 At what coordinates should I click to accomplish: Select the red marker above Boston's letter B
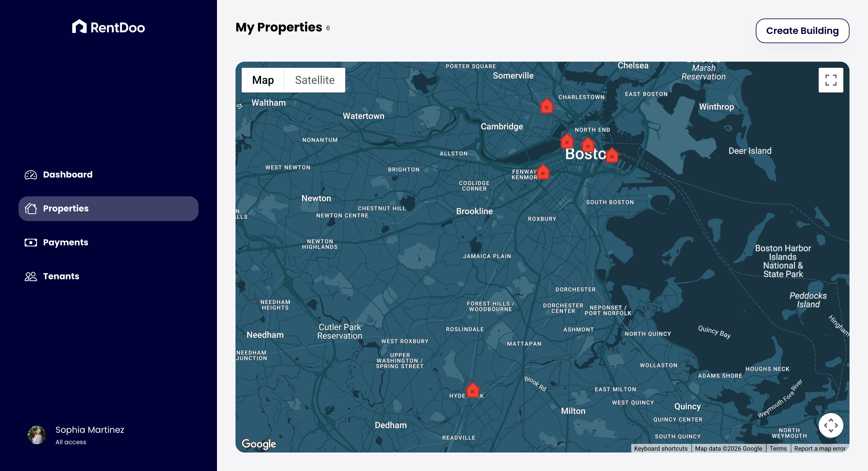(x=567, y=141)
